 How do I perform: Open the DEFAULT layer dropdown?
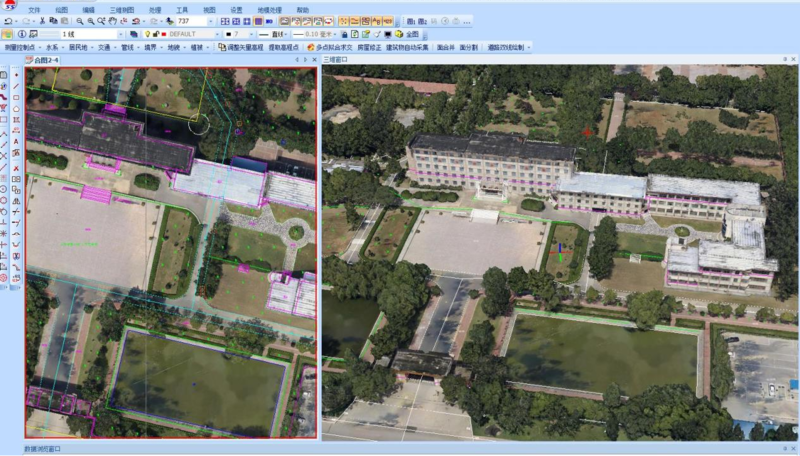coord(218,34)
